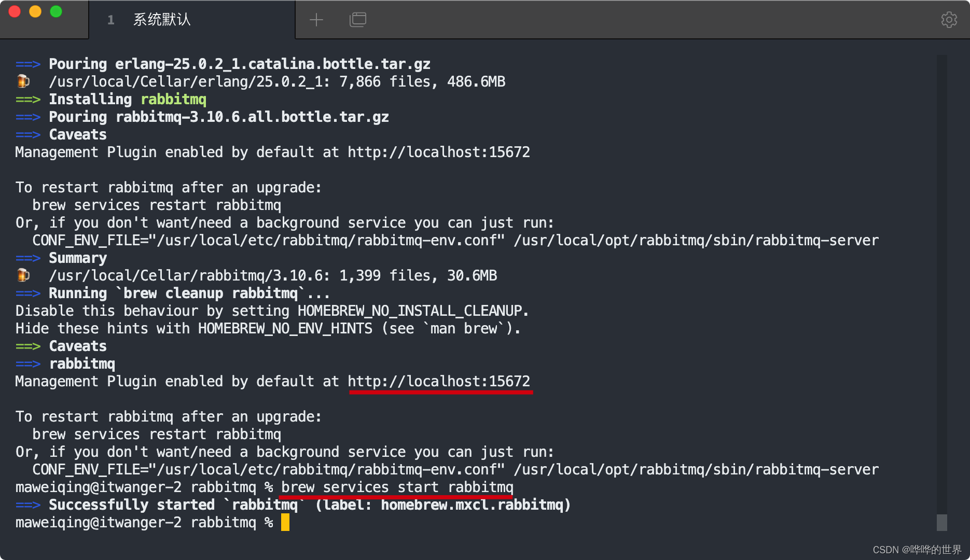Image resolution: width=970 pixels, height=560 pixels.
Task: Open the first http://localhost:15672 URL near the top
Action: coord(439,152)
